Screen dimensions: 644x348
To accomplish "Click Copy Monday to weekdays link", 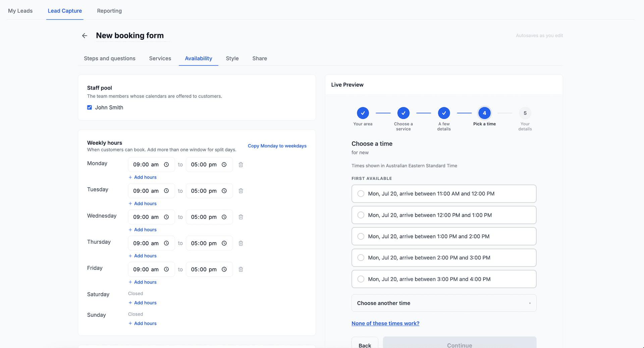I will 277,146.
